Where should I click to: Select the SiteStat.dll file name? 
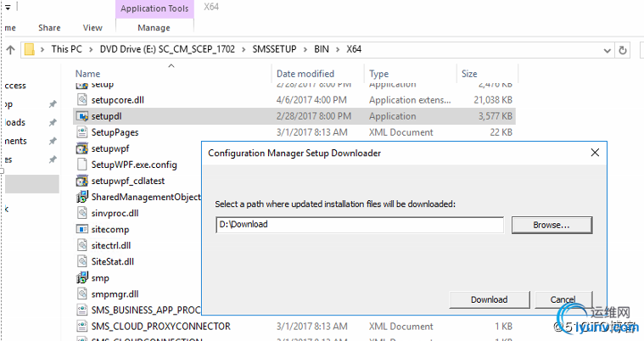click(x=113, y=262)
